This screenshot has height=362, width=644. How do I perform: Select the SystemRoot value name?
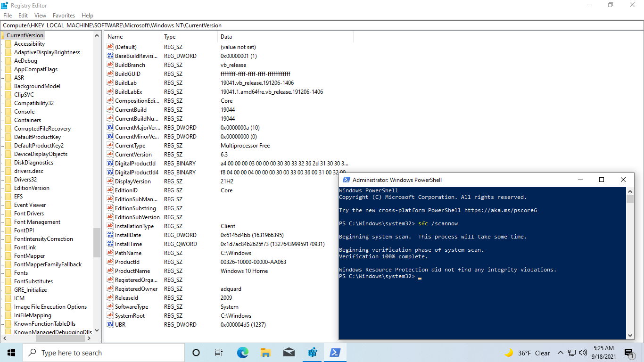pyautogui.click(x=130, y=316)
